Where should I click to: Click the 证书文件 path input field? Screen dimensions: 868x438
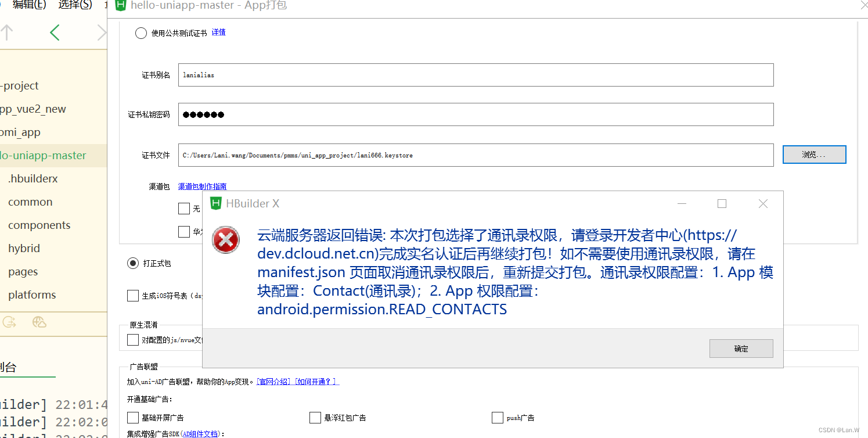tap(476, 155)
